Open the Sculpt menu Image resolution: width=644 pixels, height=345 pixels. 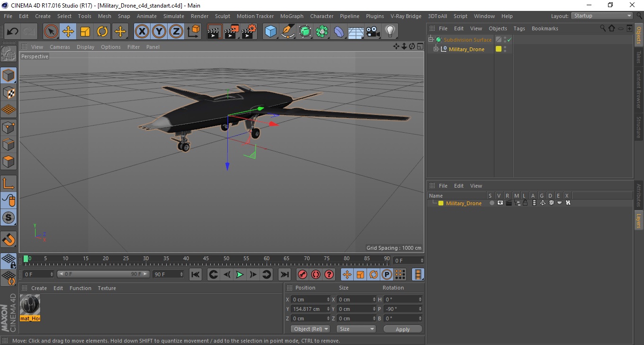223,16
